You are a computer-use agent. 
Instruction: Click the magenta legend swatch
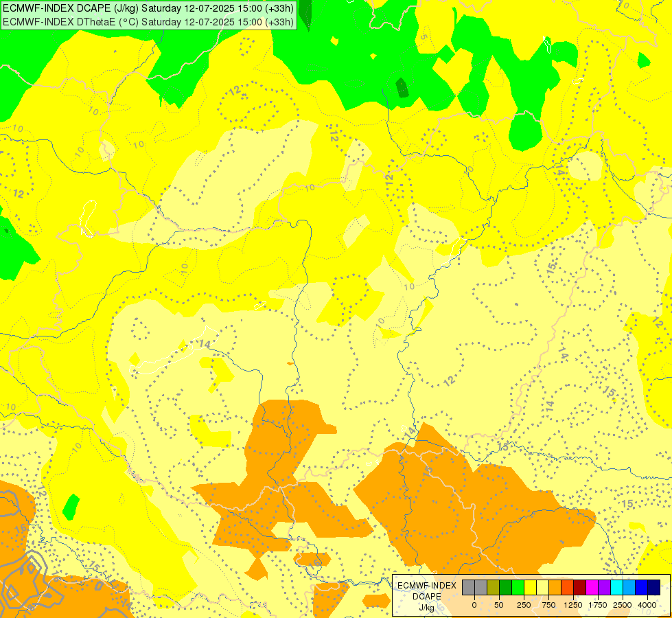click(592, 587)
